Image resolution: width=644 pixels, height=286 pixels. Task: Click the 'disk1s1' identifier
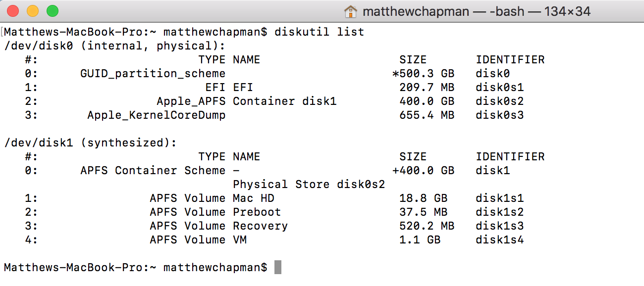click(x=500, y=198)
